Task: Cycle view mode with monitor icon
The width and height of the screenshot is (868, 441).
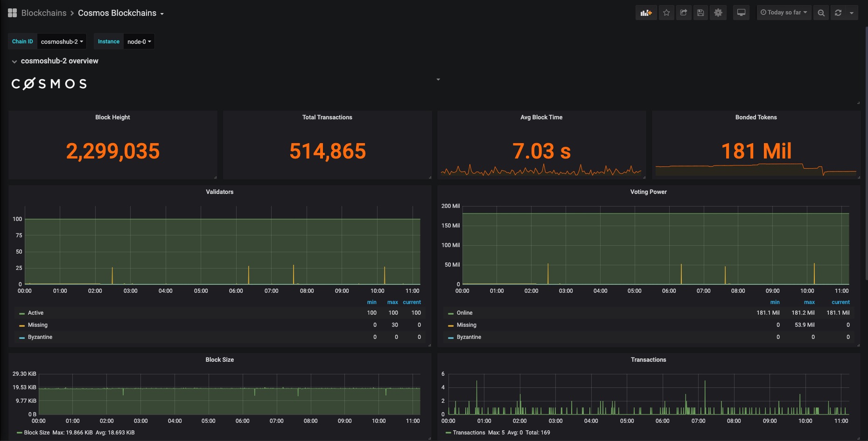Action: pos(741,13)
